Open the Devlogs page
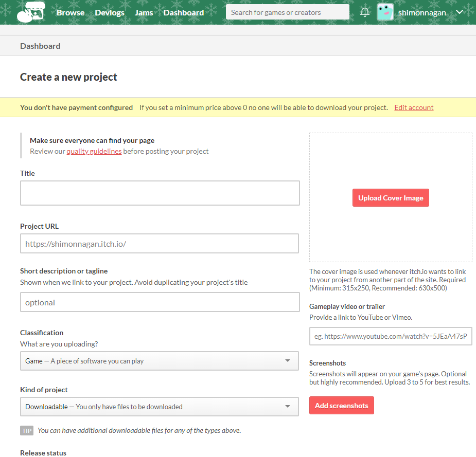The height and width of the screenshot is (457, 476). click(x=110, y=12)
